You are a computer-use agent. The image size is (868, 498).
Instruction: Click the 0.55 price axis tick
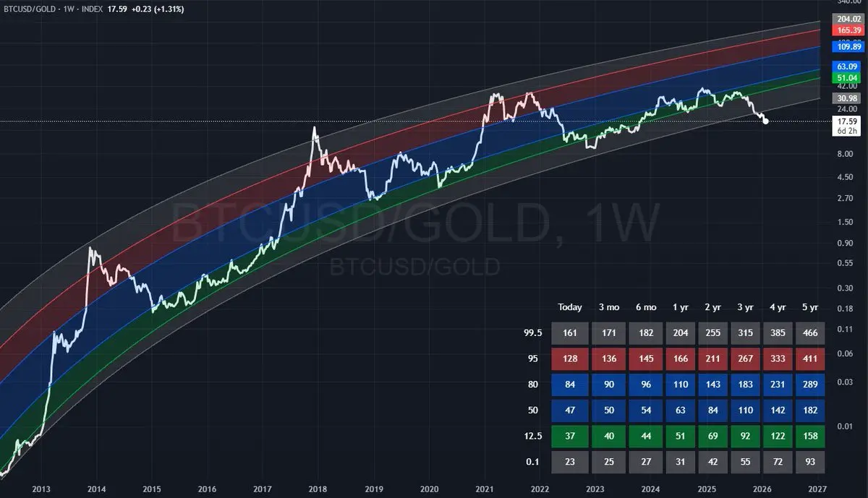coord(846,263)
